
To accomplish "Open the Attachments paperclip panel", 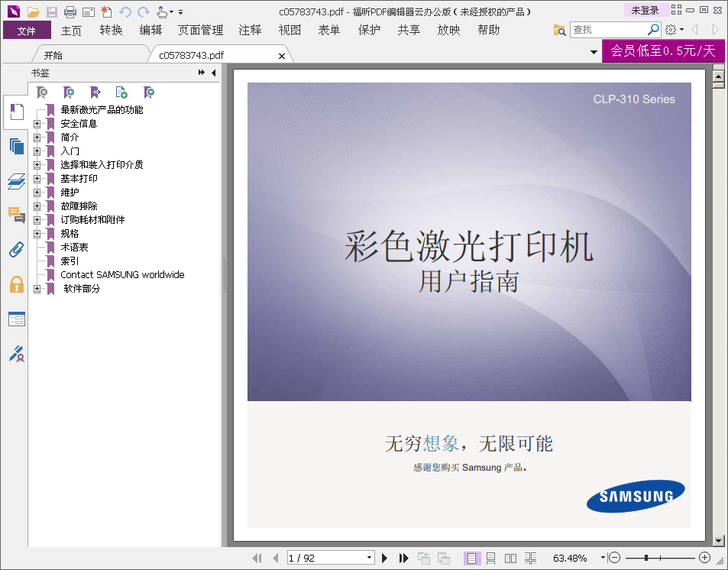I will (x=16, y=249).
